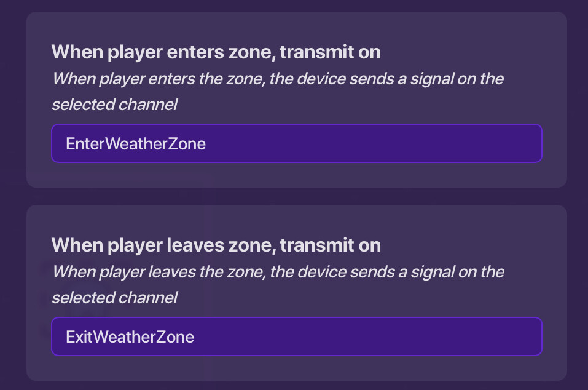
Task: Click blank padding below the EnterWeatherZone field
Action: point(296,175)
